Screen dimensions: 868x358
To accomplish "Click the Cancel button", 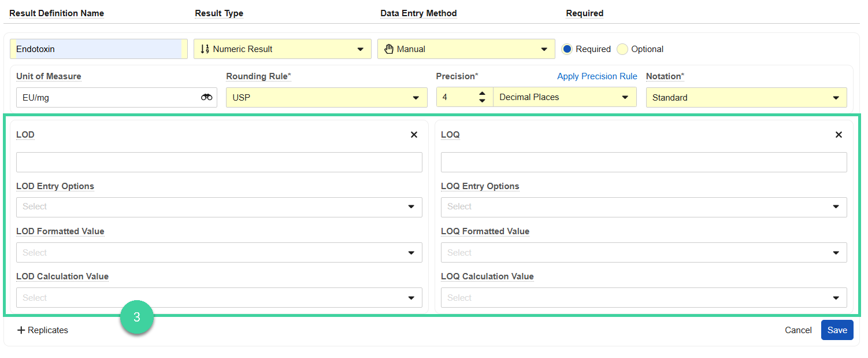I will [797, 330].
